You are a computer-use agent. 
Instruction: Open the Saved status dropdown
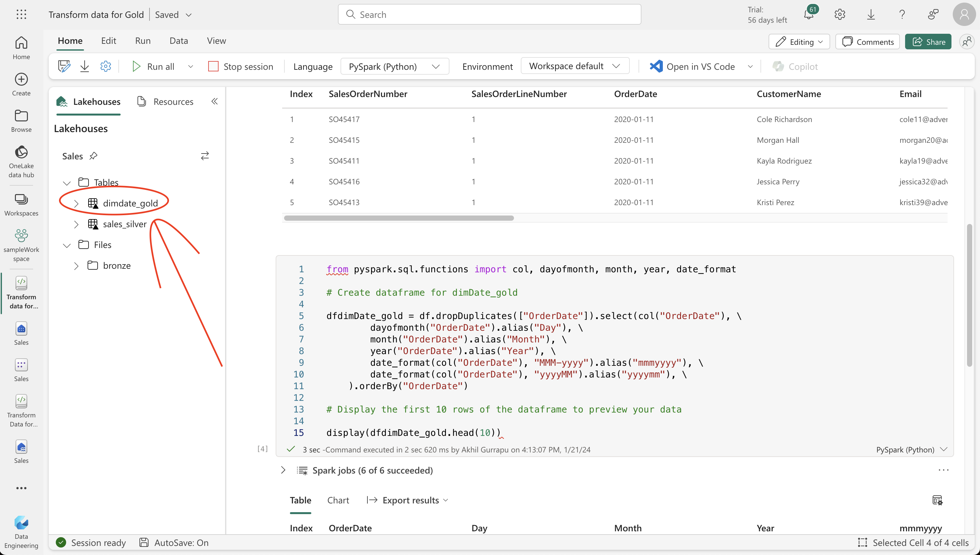[x=189, y=15]
